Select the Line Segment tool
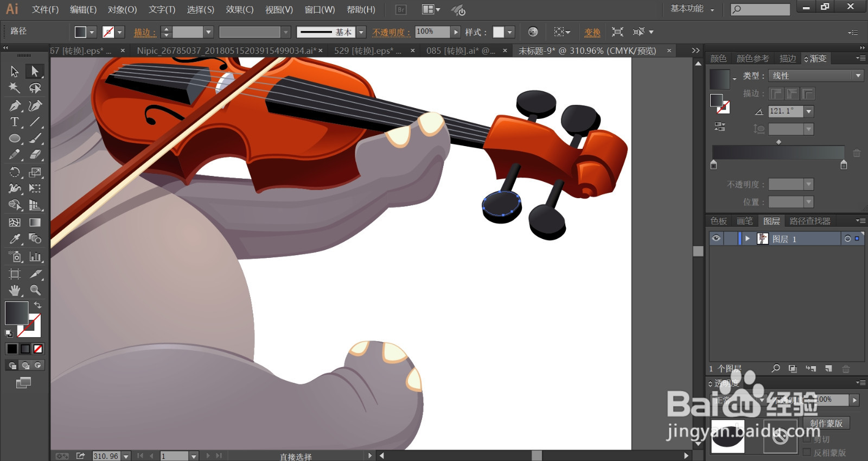The image size is (868, 461). [x=35, y=122]
